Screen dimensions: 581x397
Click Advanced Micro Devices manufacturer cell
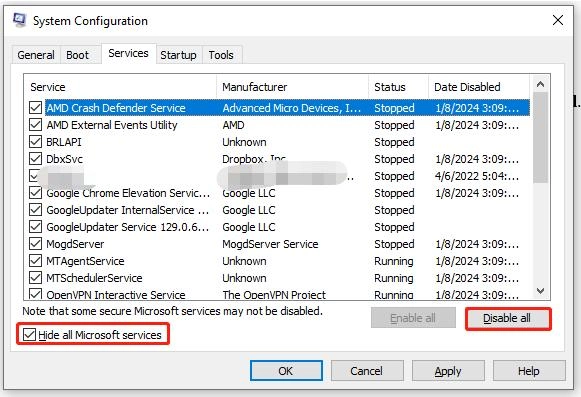point(292,108)
